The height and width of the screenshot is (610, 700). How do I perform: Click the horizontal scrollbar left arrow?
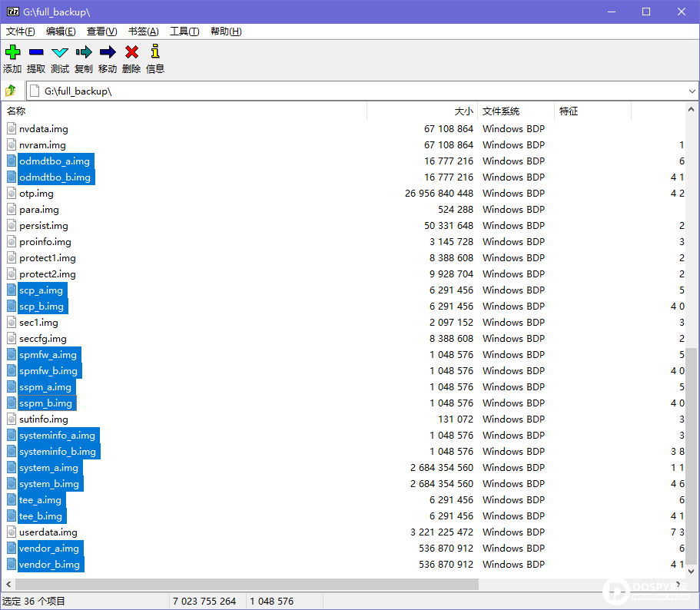pos(8,584)
